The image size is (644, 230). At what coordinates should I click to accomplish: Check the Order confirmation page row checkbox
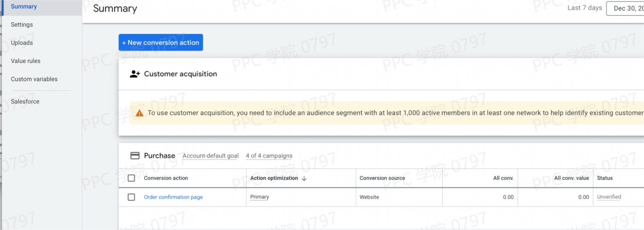pyautogui.click(x=131, y=197)
